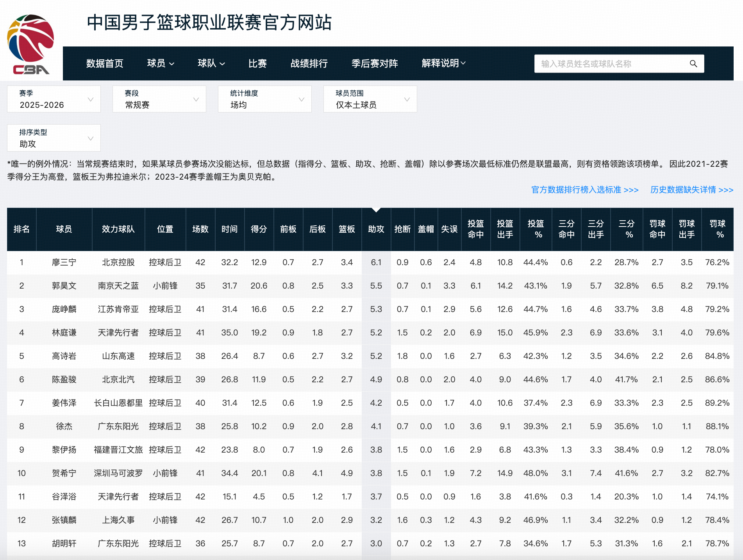
Task: Click 郭昊文's points value 20.6
Action: [259, 286]
